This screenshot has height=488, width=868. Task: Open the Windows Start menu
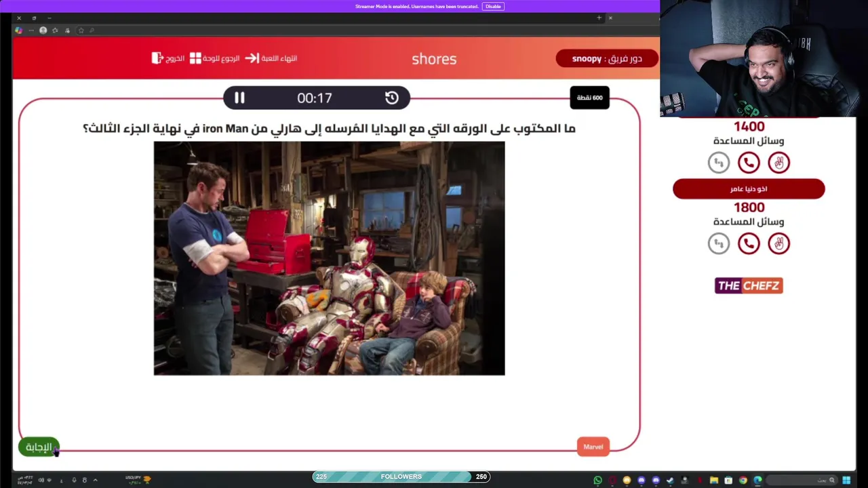tap(846, 481)
